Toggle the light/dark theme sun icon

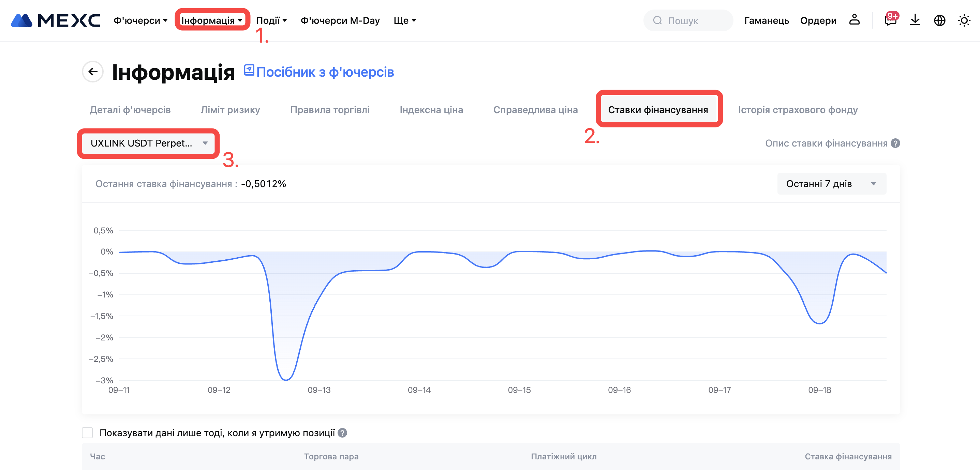click(964, 20)
